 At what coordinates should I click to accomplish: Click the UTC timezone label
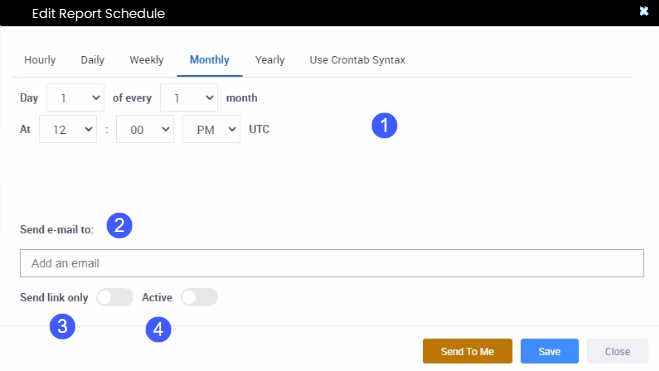[x=259, y=129]
